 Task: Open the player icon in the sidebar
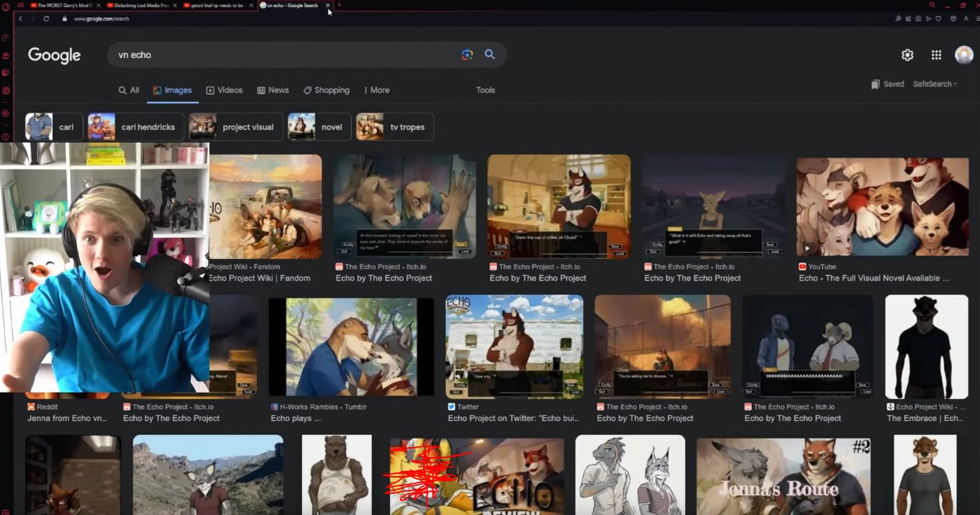(6, 113)
